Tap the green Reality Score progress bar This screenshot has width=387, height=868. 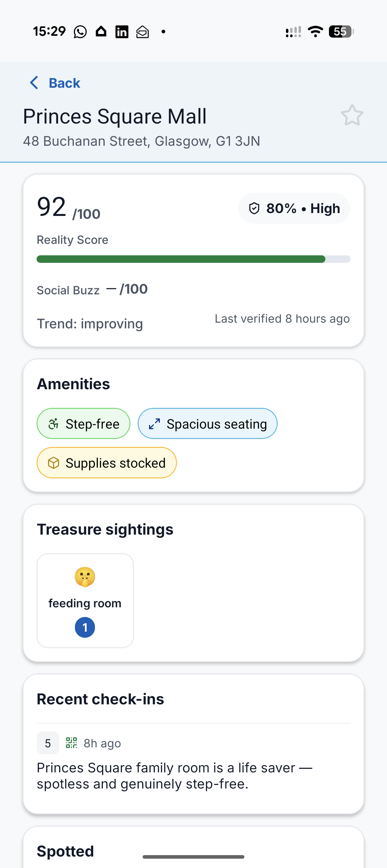click(x=181, y=259)
